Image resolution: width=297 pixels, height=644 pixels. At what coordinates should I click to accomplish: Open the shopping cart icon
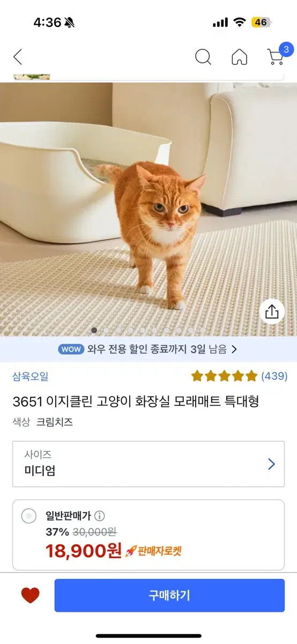(x=275, y=57)
